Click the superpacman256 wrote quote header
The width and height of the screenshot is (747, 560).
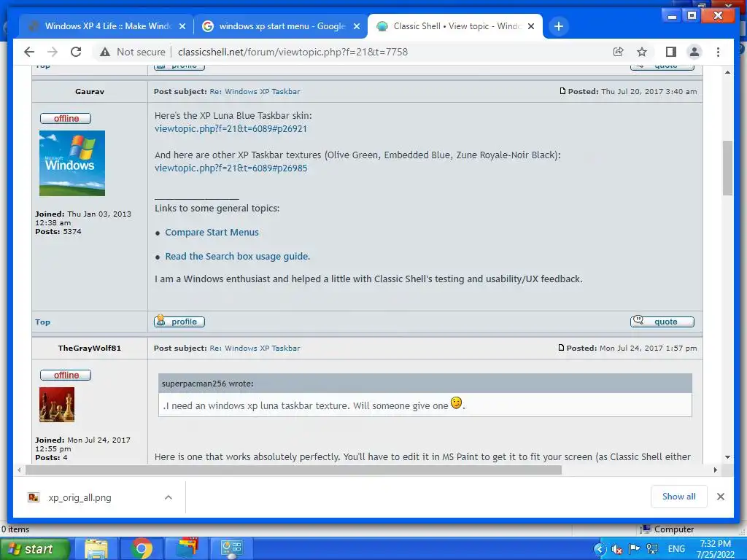pos(425,384)
